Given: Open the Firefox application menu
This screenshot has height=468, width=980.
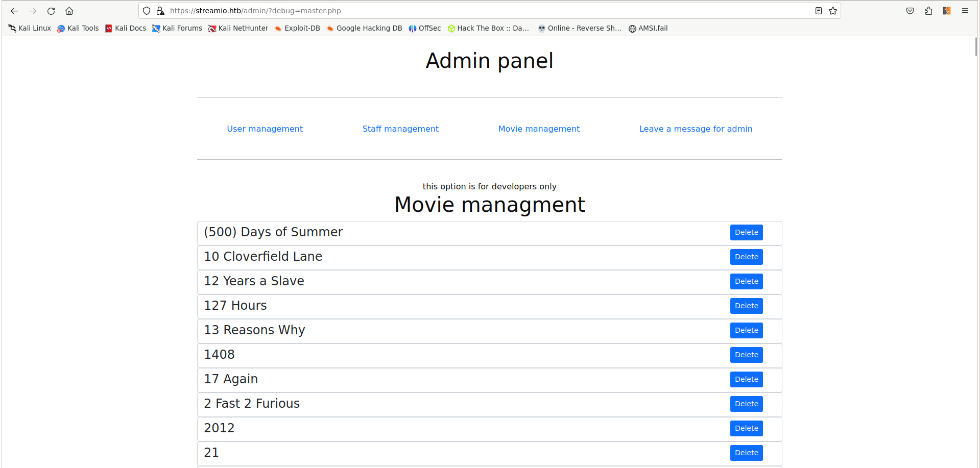Looking at the screenshot, I should [x=965, y=11].
